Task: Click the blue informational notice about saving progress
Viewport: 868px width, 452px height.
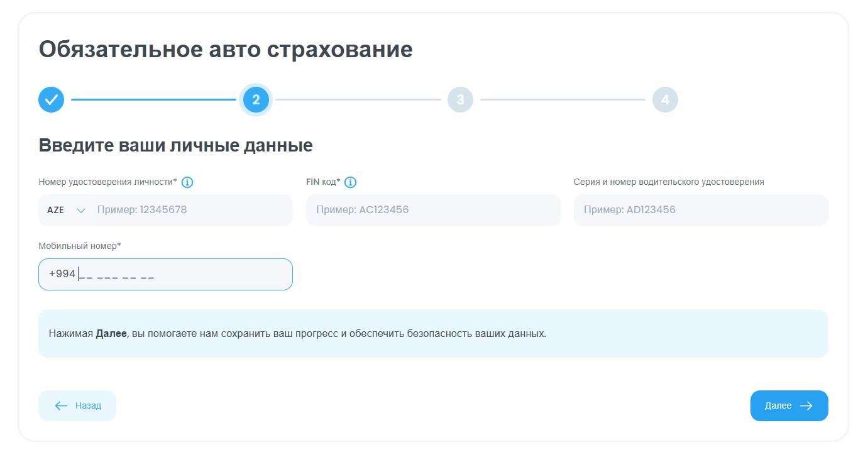Action: click(433, 334)
